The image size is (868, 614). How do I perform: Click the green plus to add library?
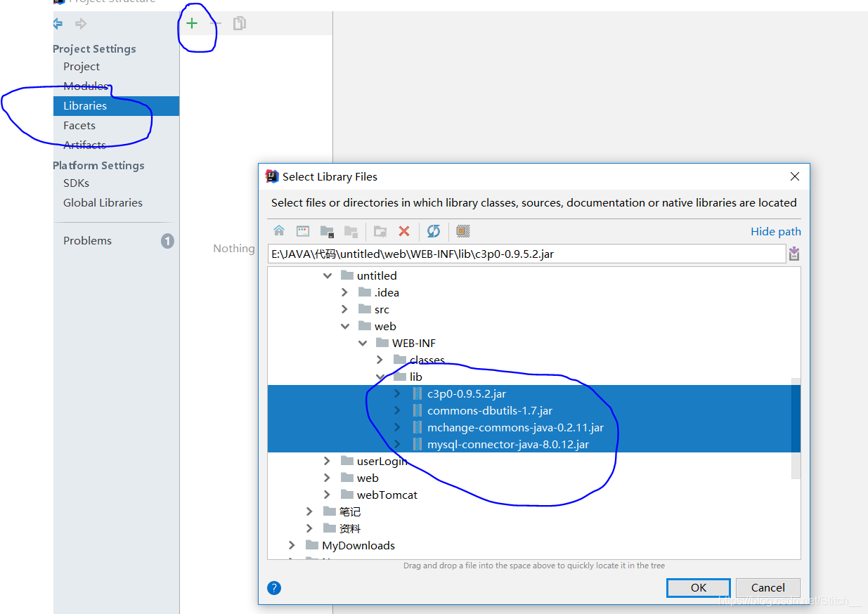tap(192, 23)
